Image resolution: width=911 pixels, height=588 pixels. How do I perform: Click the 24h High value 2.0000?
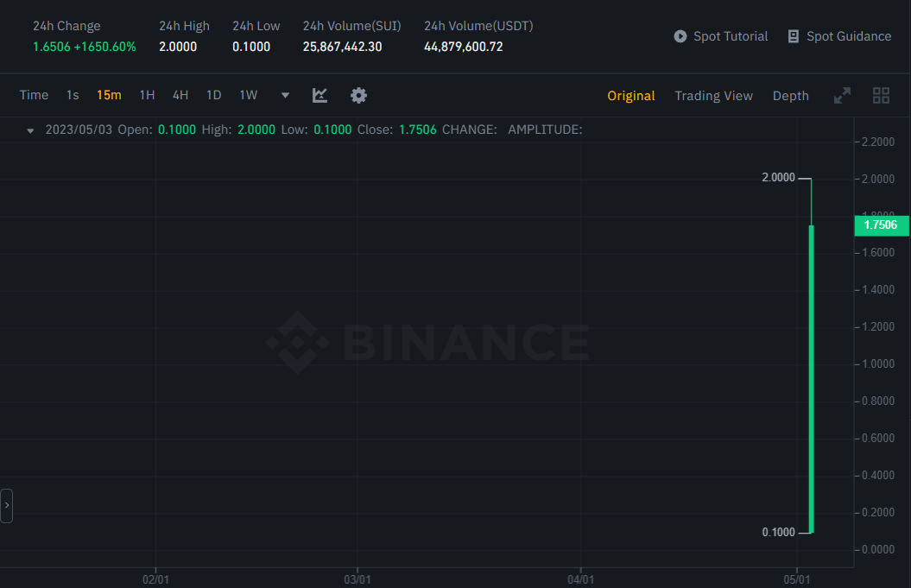point(178,47)
